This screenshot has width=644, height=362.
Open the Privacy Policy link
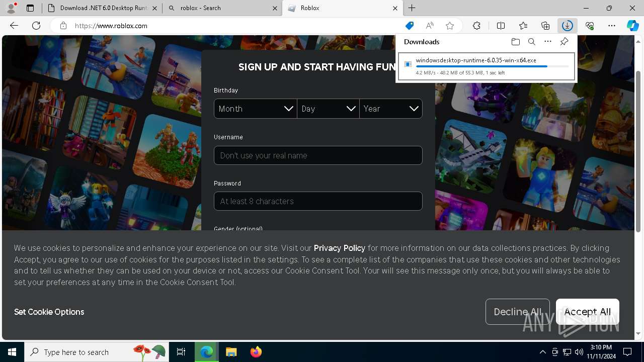(x=340, y=248)
